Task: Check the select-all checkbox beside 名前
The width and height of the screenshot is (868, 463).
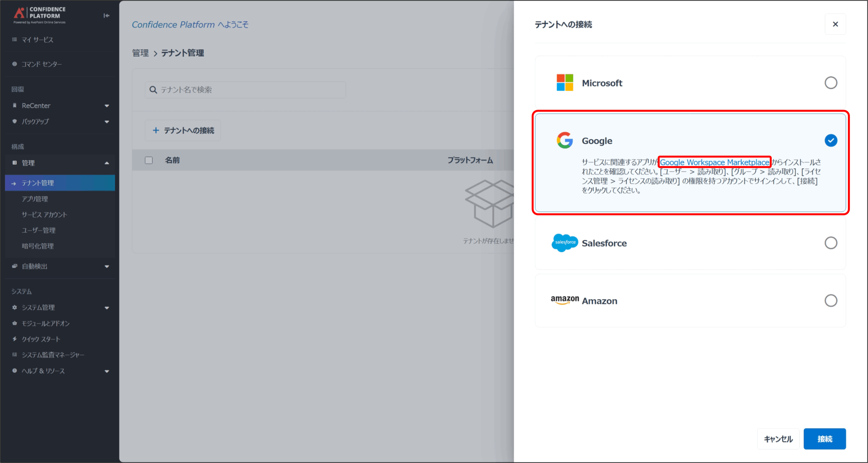Action: coord(149,160)
